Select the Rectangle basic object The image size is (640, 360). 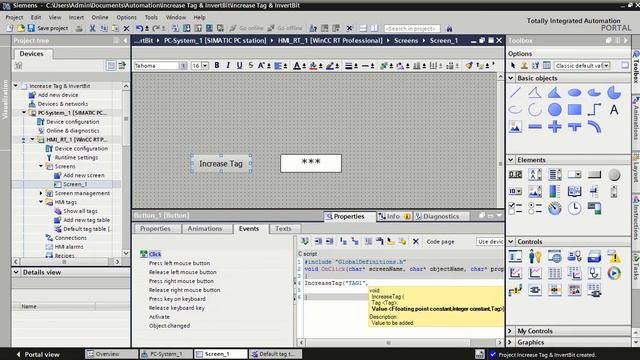pos(574,109)
